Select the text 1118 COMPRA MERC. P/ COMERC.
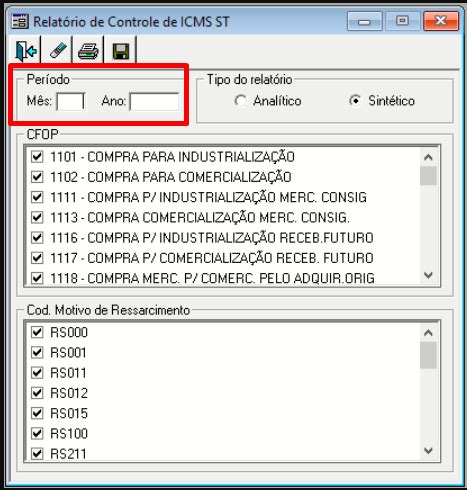The width and height of the screenshot is (467, 490). pyautogui.click(x=212, y=278)
